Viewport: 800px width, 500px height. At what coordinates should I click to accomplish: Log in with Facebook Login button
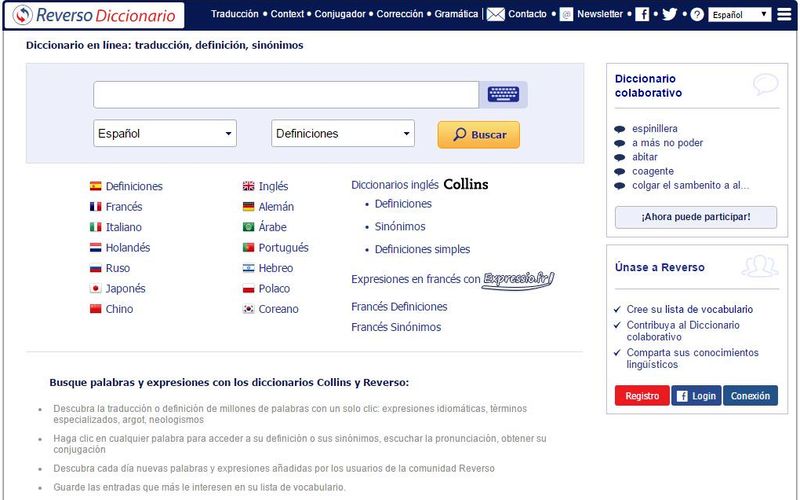(695, 396)
